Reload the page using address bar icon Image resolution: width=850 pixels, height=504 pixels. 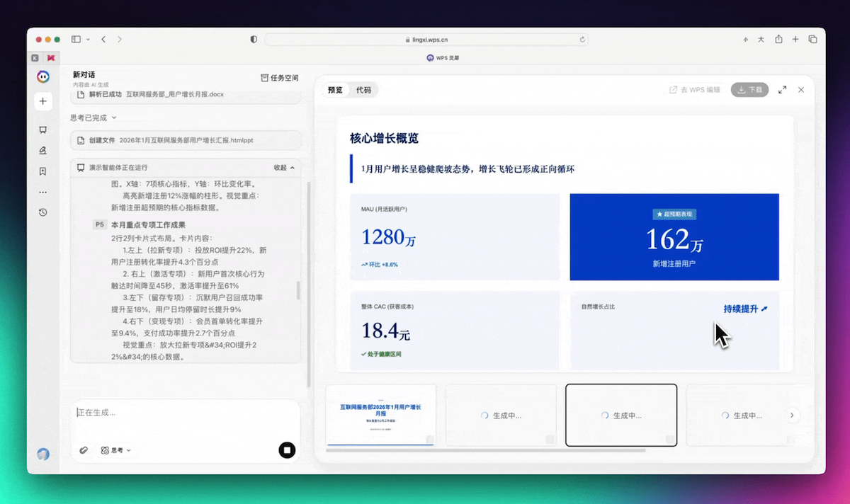(582, 40)
